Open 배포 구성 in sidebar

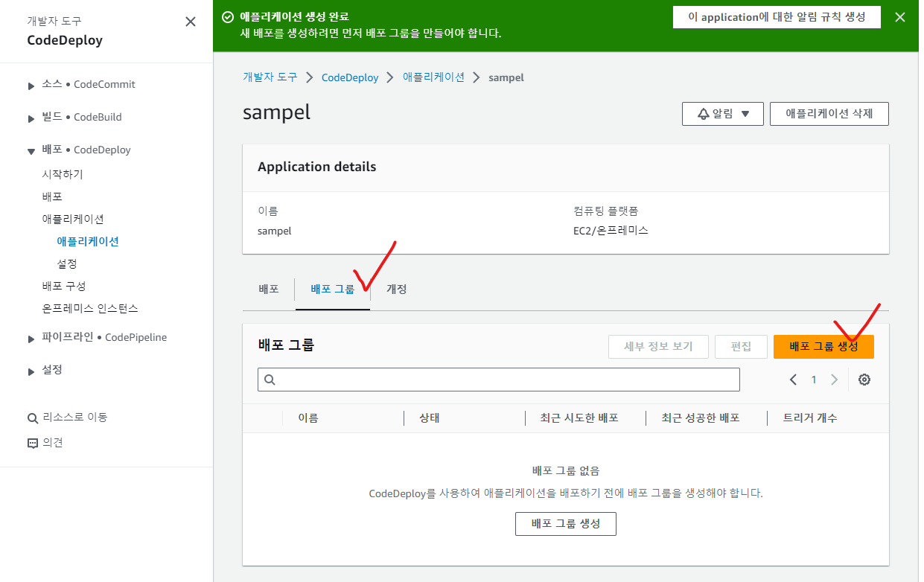pyautogui.click(x=64, y=286)
